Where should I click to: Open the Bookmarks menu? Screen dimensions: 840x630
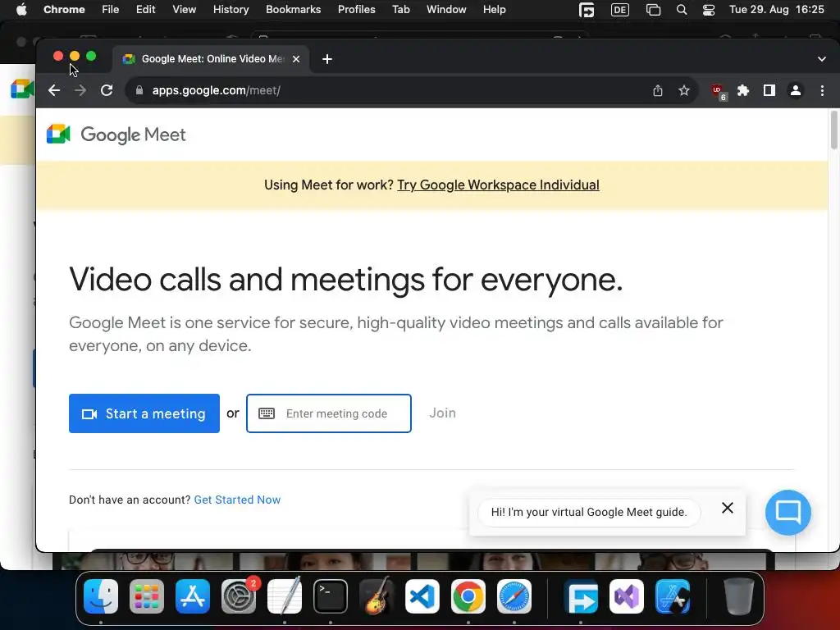click(x=294, y=10)
